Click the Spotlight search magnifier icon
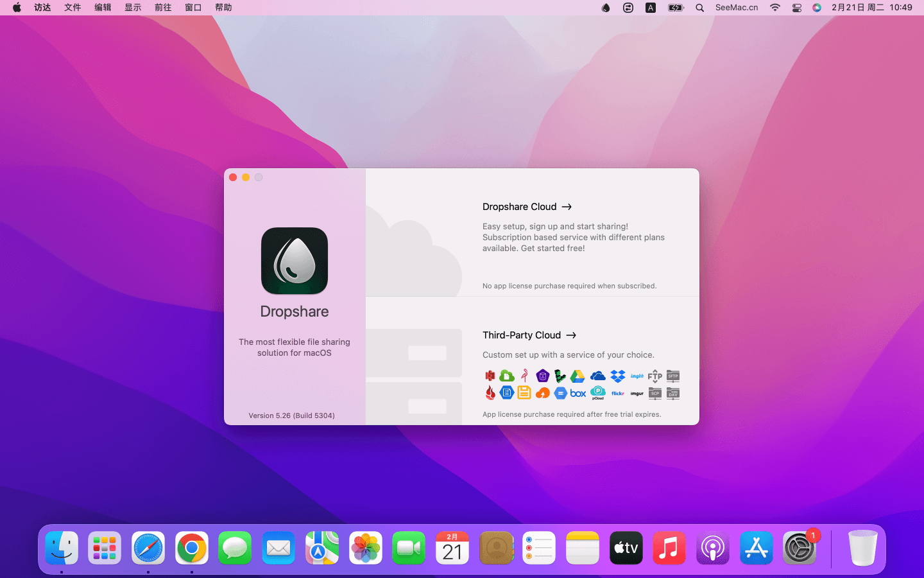Image resolution: width=924 pixels, height=578 pixels. point(700,8)
